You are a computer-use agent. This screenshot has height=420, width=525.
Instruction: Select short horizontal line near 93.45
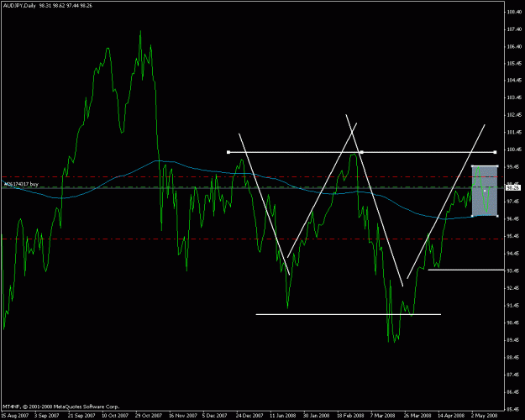coord(466,270)
